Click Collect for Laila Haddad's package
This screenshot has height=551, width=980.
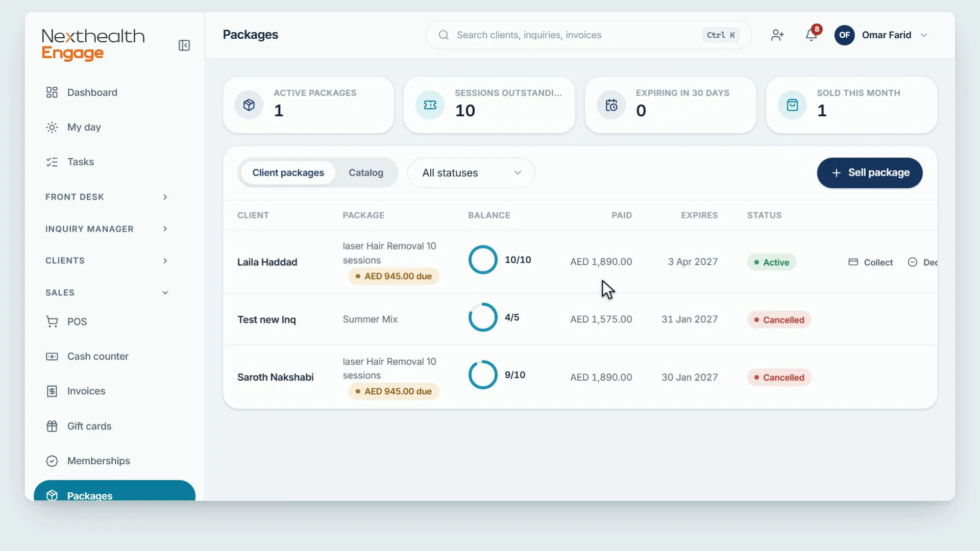(871, 262)
